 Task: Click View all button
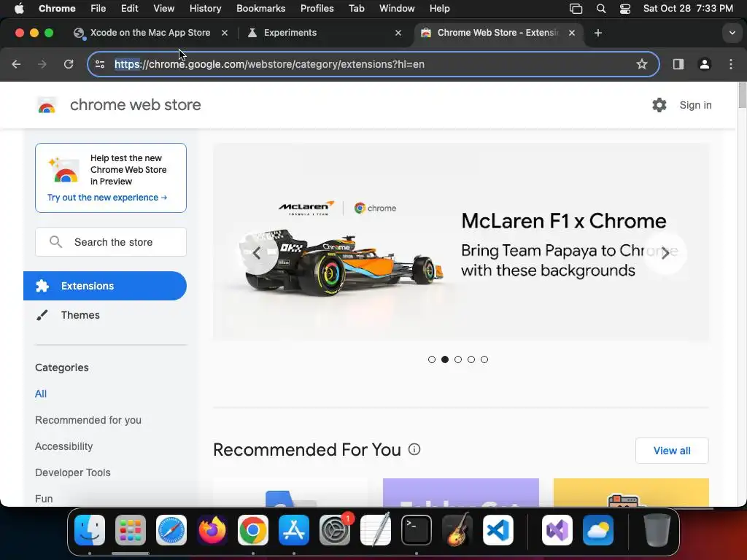[672, 451]
